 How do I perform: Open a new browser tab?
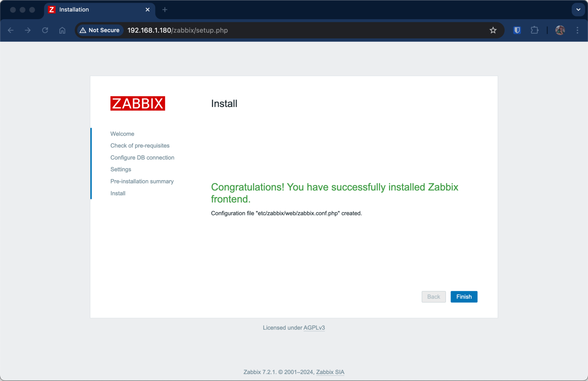click(x=165, y=10)
